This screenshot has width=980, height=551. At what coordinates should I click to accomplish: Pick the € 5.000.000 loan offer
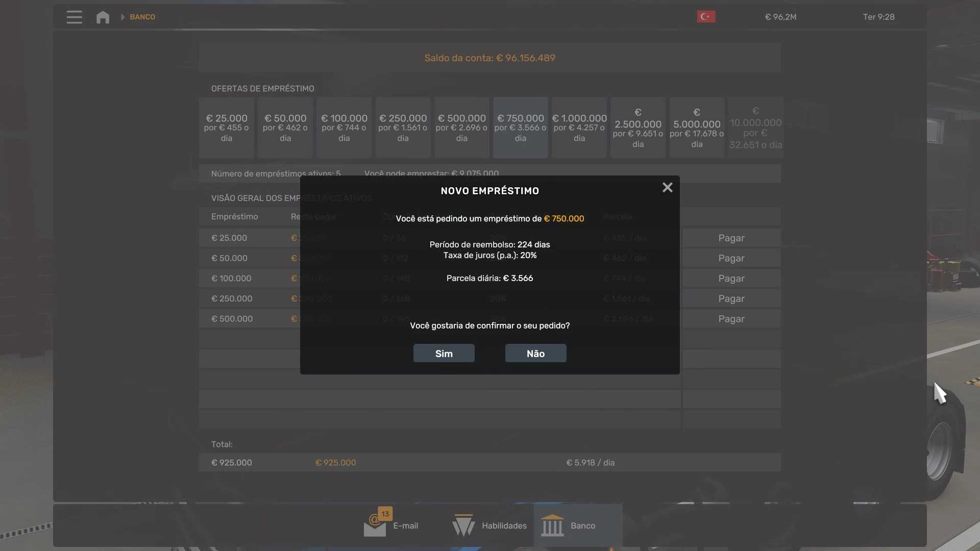point(697,128)
